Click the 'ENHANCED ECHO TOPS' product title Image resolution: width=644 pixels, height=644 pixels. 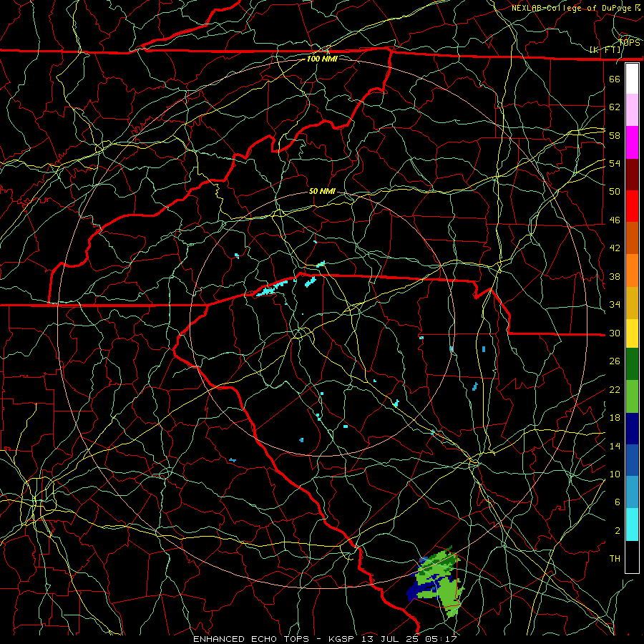pyautogui.click(x=251, y=639)
